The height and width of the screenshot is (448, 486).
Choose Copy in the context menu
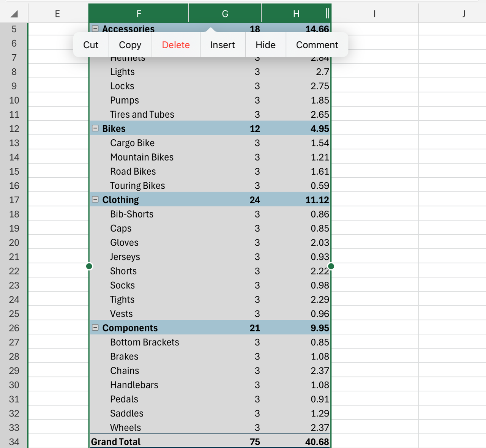[130, 45]
